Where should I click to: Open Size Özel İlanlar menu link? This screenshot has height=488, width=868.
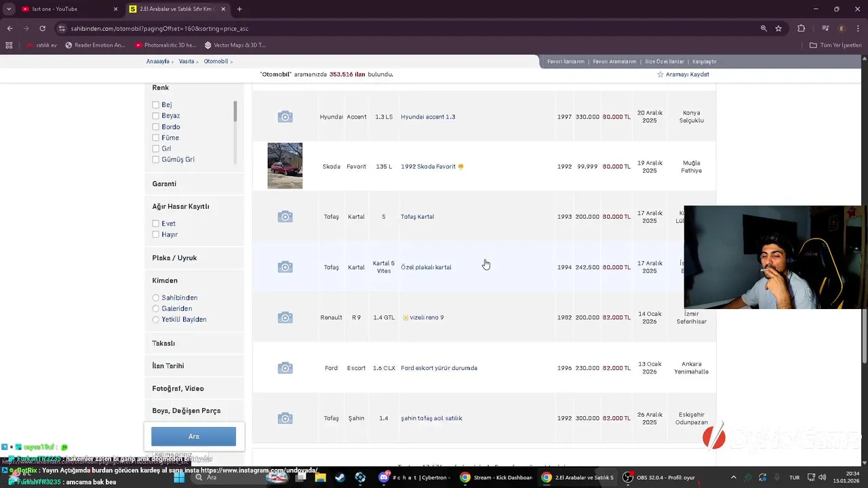click(665, 62)
